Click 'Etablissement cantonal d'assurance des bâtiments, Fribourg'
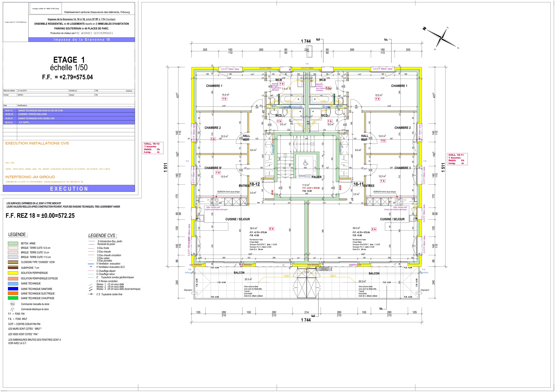The width and height of the screenshot is (555, 392). pos(97,12)
